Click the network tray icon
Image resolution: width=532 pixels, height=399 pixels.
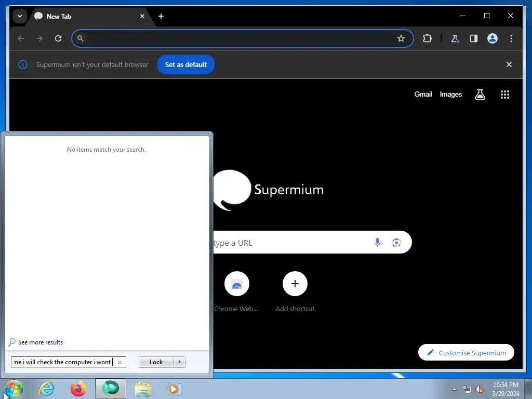pyautogui.click(x=467, y=389)
